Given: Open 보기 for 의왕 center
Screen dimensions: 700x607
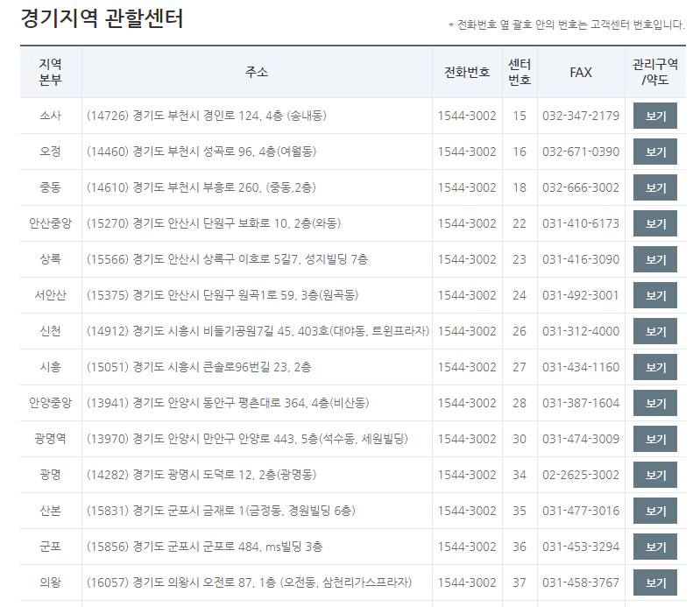Looking at the screenshot, I should 655,582.
